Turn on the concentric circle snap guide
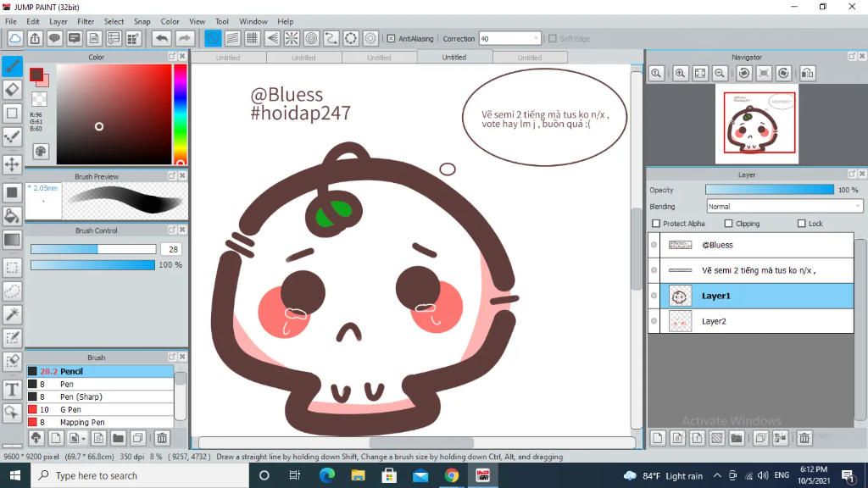Screen dimensions: 868x488 click(x=312, y=39)
